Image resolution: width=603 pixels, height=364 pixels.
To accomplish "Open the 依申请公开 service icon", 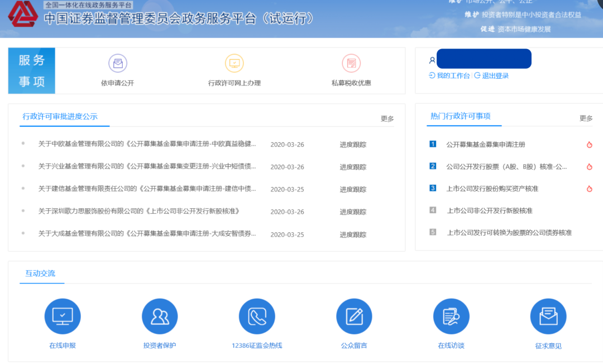I will coord(118,63).
